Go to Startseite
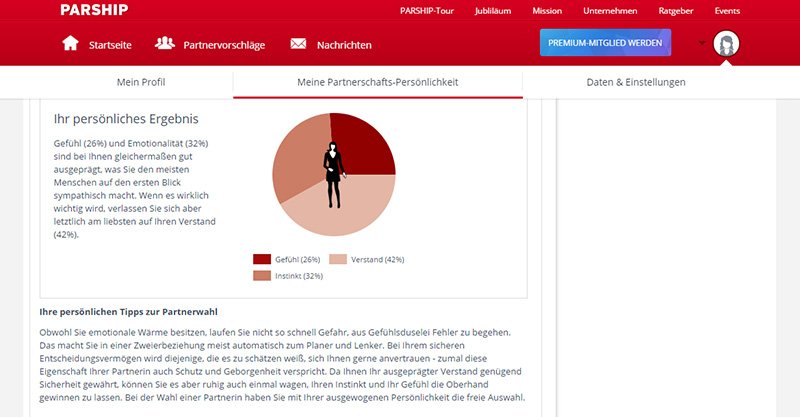 pos(110,45)
